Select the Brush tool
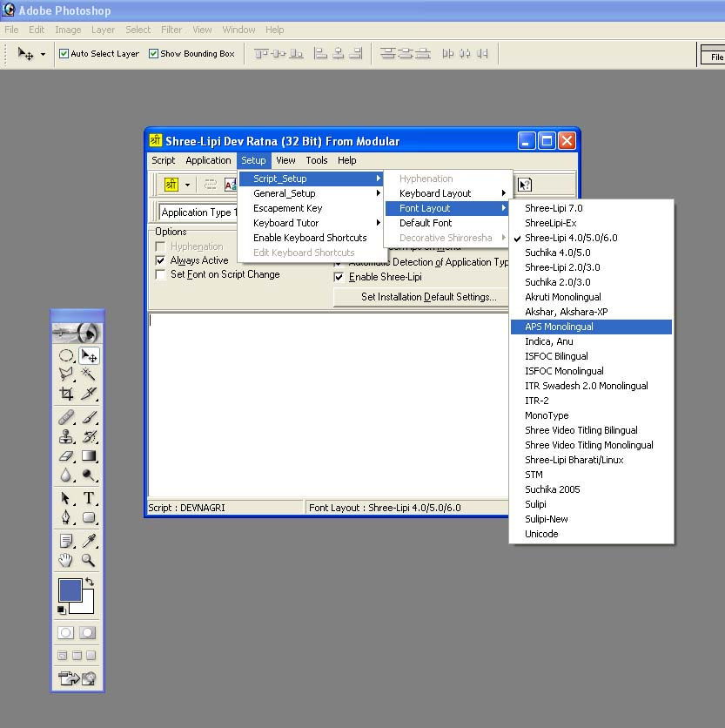725x728 pixels. point(89,417)
